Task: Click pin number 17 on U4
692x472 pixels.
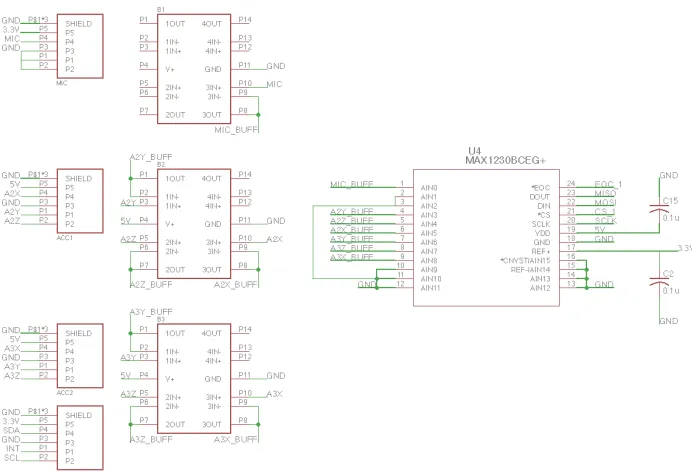Action: tap(571, 247)
